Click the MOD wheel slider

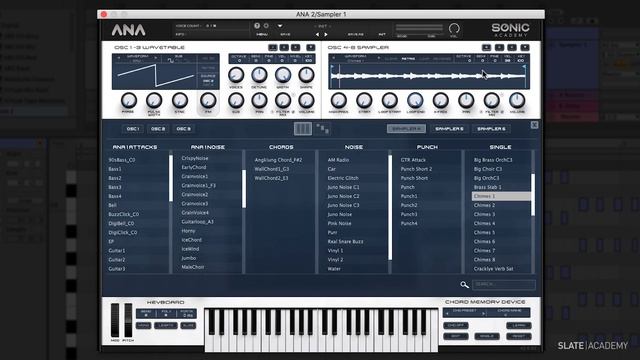click(x=115, y=320)
